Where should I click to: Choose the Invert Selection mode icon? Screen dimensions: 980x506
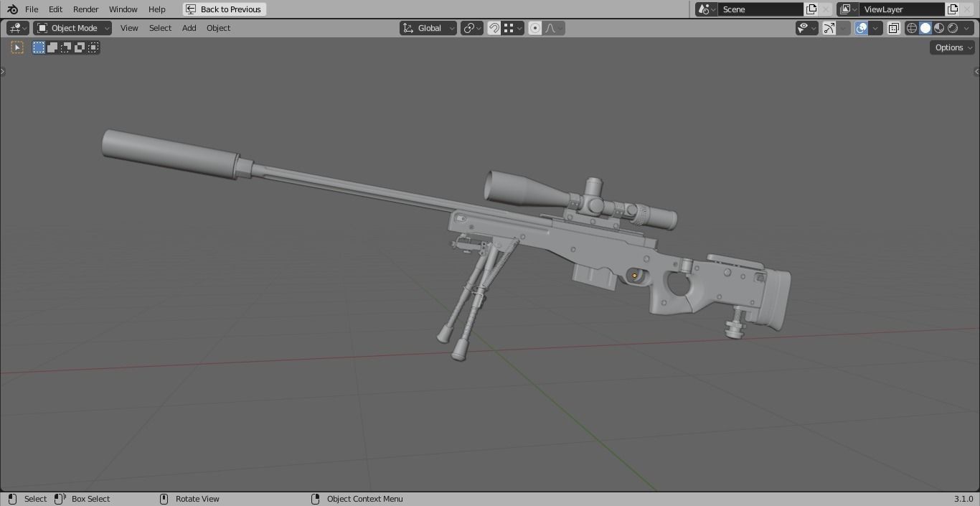point(80,47)
